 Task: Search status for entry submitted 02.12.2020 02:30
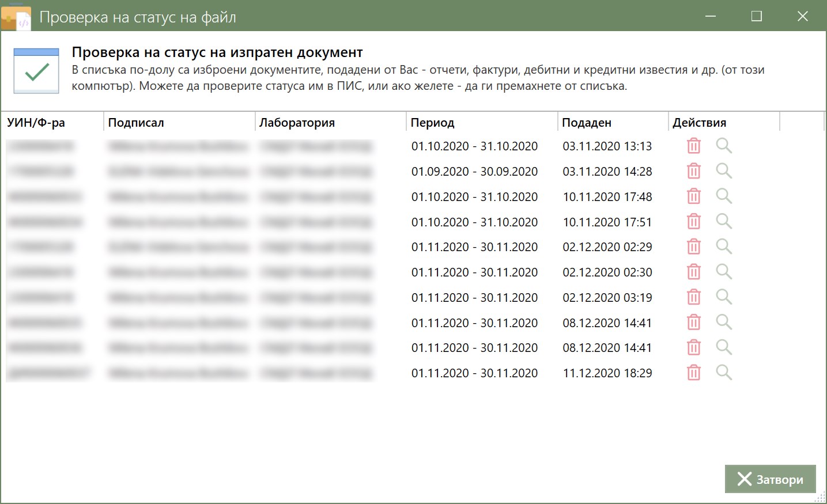(x=724, y=272)
